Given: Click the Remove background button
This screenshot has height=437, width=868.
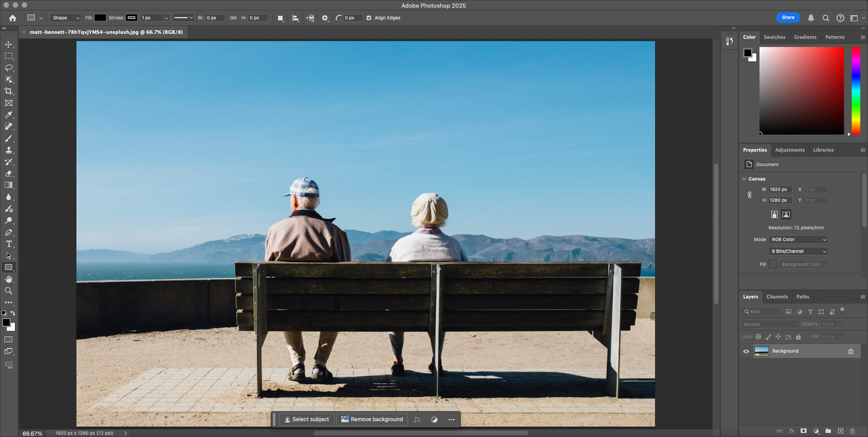Looking at the screenshot, I should pos(372,419).
